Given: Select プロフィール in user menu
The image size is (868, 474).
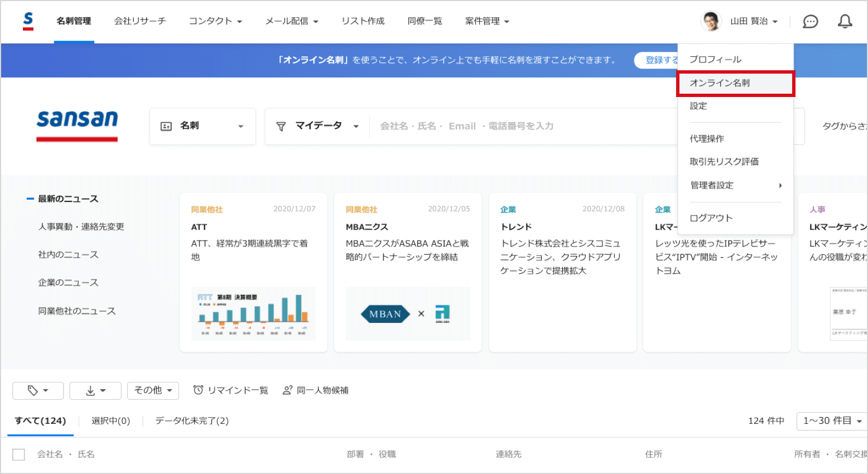Looking at the screenshot, I should click(x=735, y=60).
